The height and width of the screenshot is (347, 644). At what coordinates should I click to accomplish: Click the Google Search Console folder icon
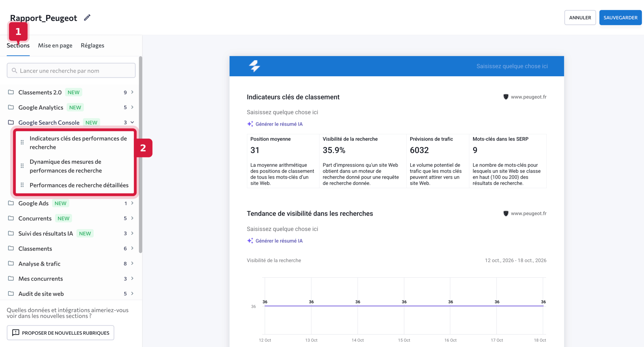coord(11,122)
